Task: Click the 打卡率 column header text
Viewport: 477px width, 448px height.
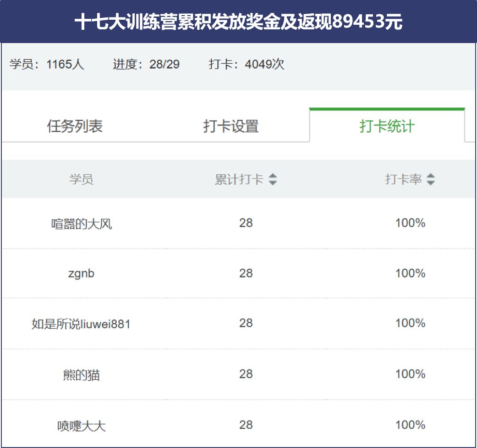Action: 403,179
